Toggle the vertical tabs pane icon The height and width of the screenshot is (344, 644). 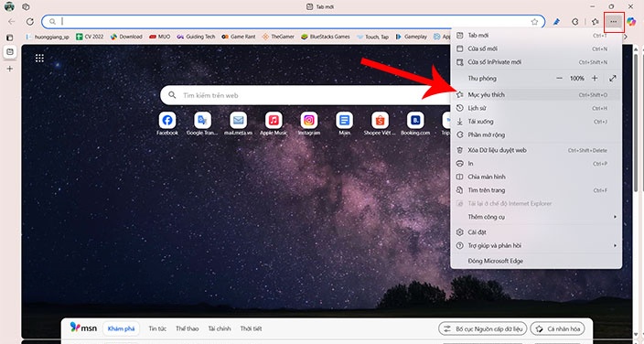10,38
